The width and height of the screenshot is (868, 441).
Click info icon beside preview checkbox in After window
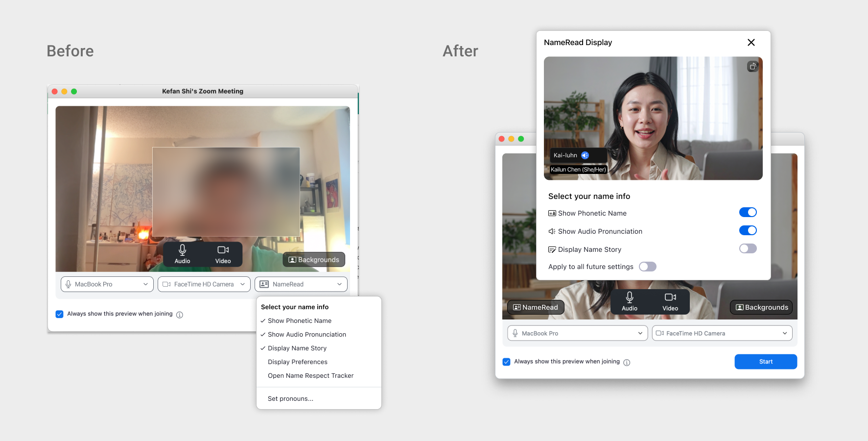tap(627, 363)
